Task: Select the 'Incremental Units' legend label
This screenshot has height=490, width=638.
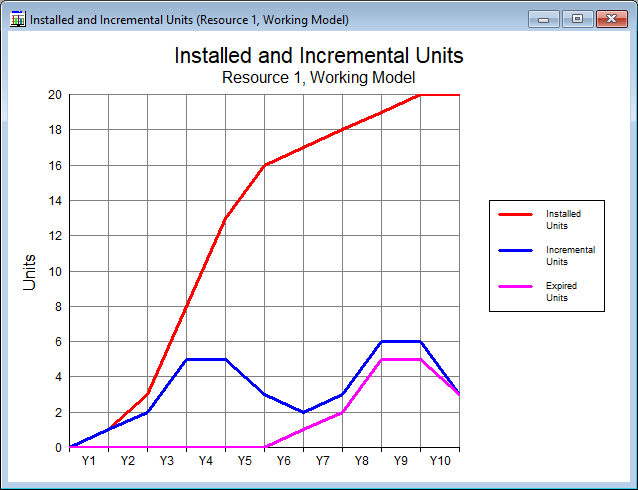Action: point(570,256)
